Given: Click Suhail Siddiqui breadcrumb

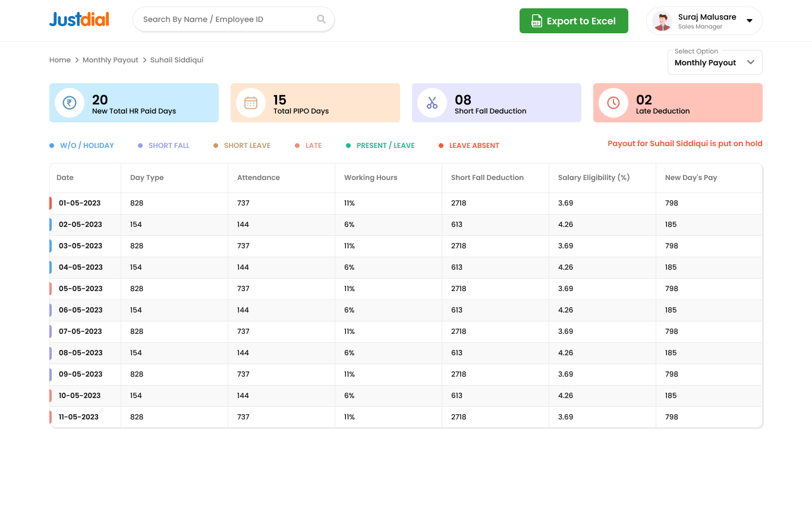Looking at the screenshot, I should coord(177,60).
